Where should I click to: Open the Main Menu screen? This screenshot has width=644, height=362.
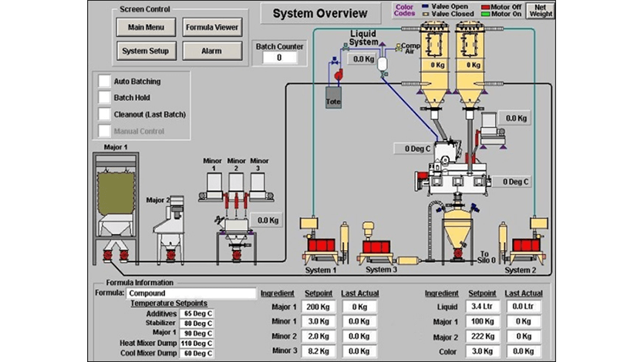click(147, 28)
